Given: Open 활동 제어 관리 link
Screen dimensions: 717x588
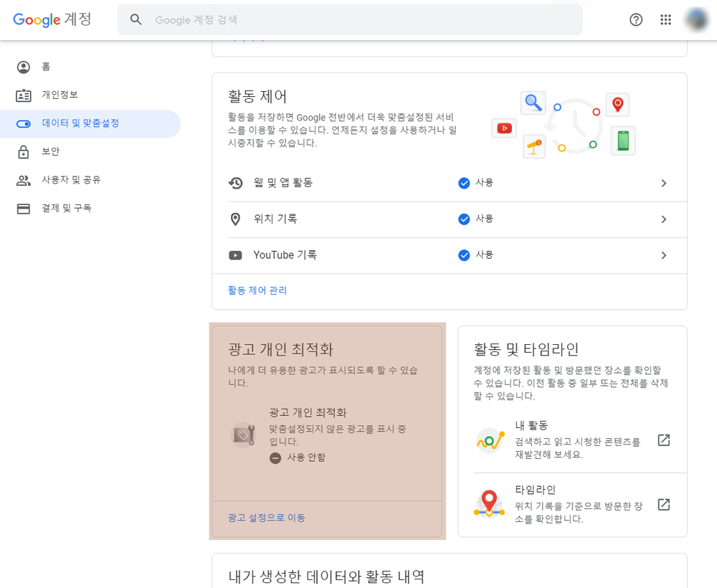Looking at the screenshot, I should [x=257, y=290].
